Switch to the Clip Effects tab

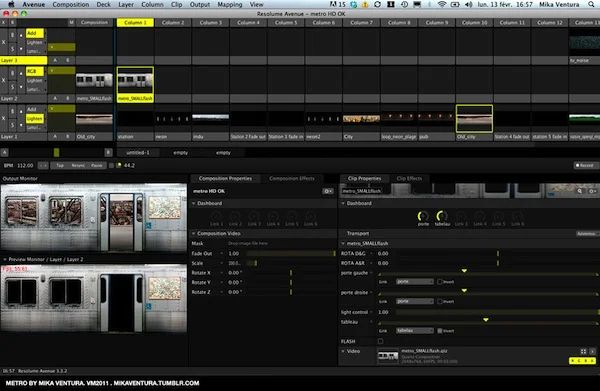[409, 178]
